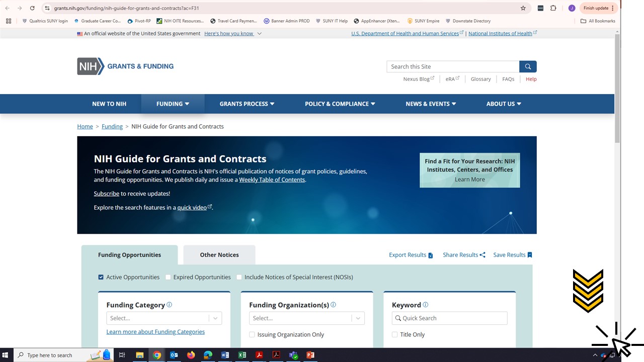Screen dimensions: 644x362
Task: View site information icon in address bar
Action: tap(47, 8)
